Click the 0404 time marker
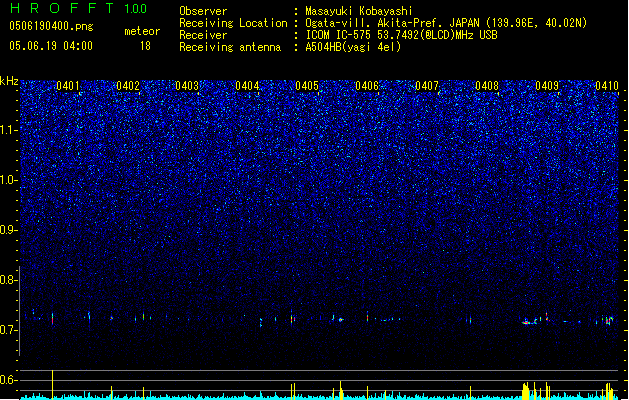The height and width of the screenshot is (400, 629). coord(247,86)
